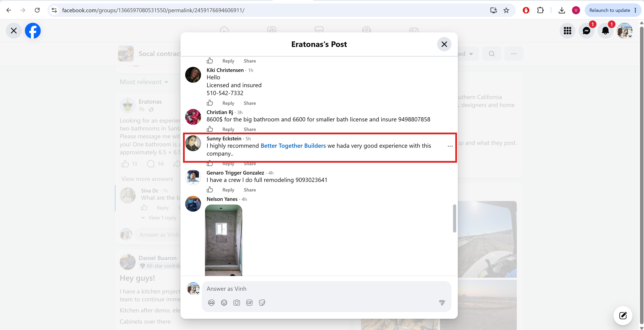Open Kiki Christensen's profile picture

193,75
